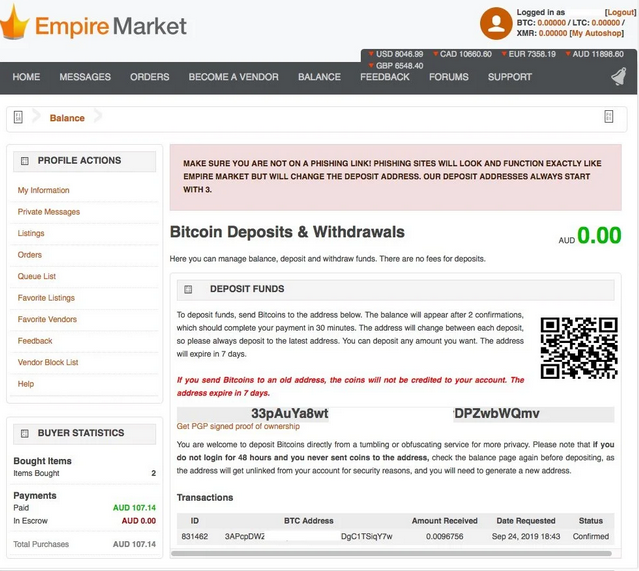Open ORDERS in navigation bar
Viewport: 639px width, 571px height.
[150, 77]
